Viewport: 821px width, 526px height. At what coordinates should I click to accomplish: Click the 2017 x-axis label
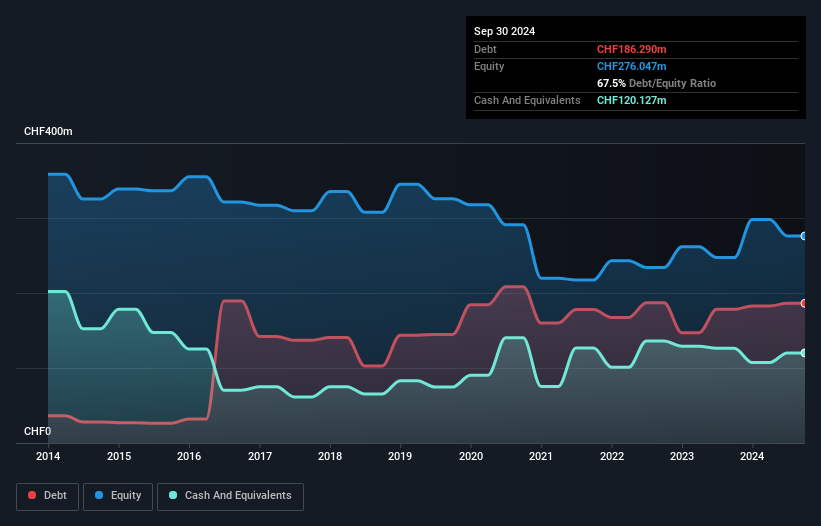pos(260,456)
